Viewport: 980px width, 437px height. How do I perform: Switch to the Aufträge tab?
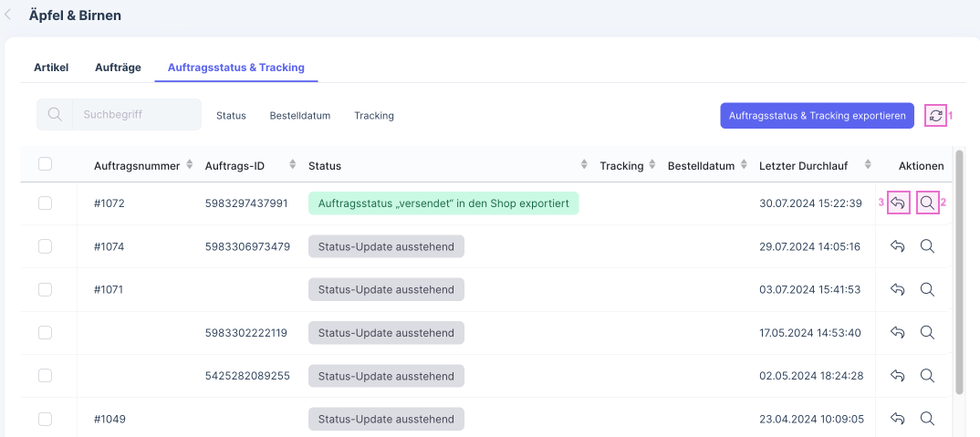point(118,68)
